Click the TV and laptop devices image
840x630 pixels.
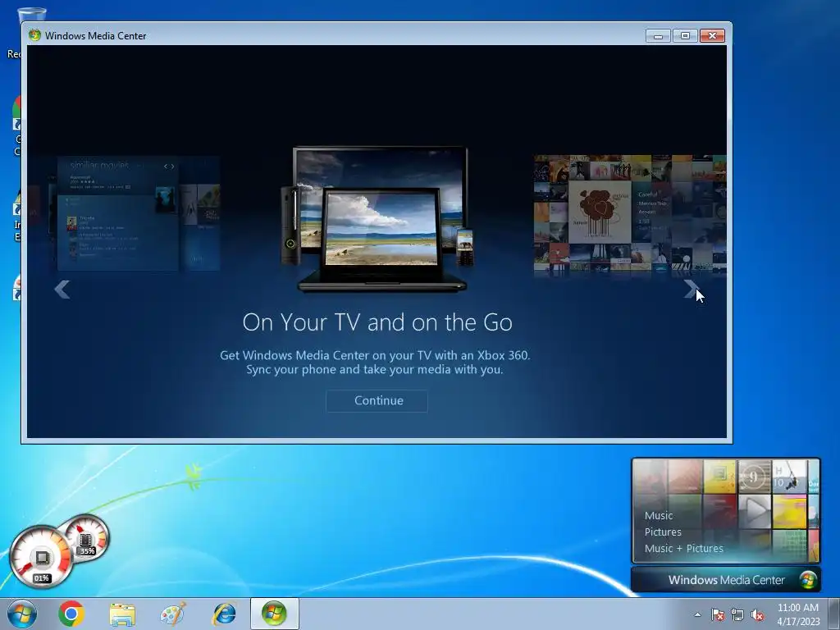[x=378, y=220]
